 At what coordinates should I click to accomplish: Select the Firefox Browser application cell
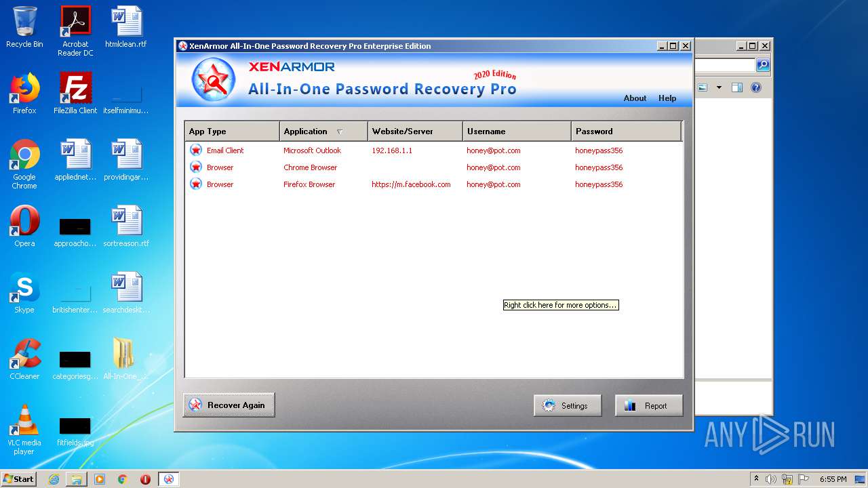coord(309,184)
